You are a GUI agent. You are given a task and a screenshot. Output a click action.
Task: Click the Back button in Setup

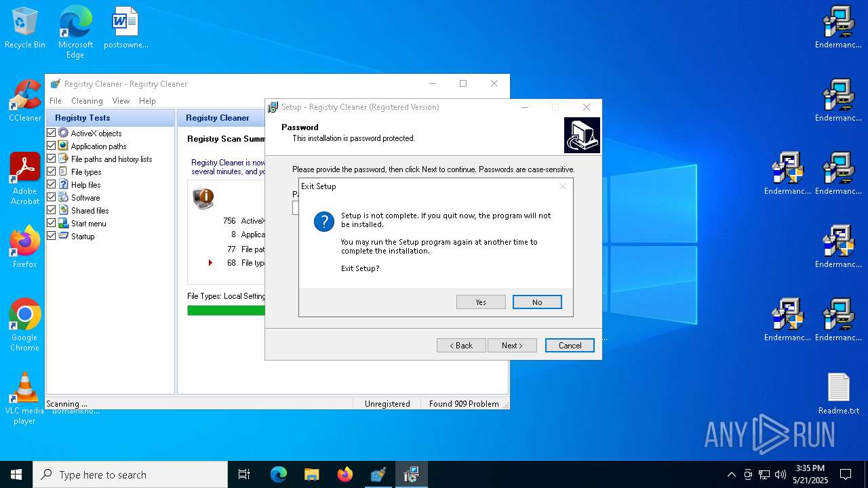coord(461,346)
